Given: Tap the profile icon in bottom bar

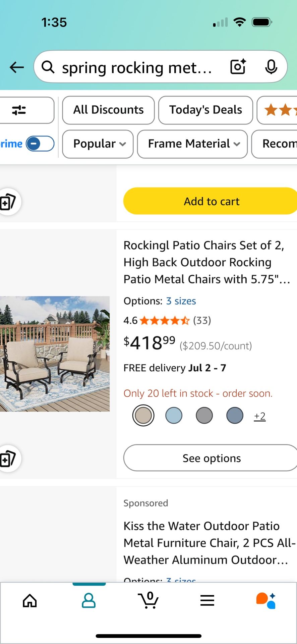Looking at the screenshot, I should [x=88, y=600].
